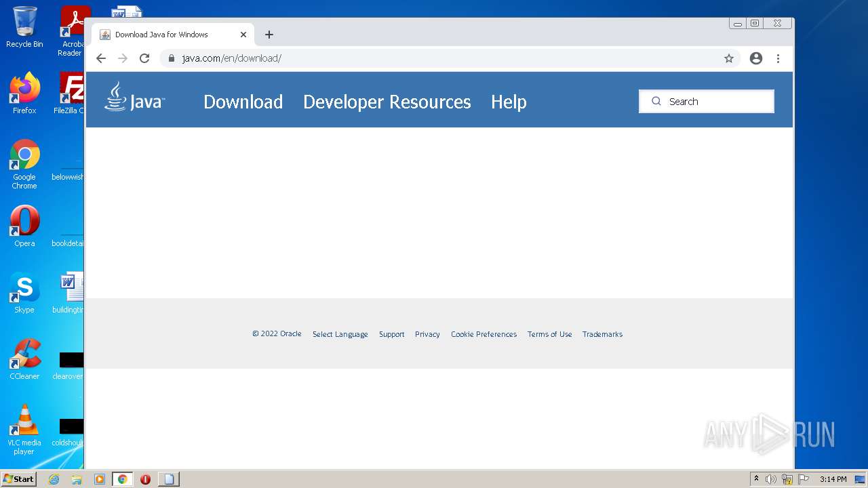Reload the Java download page
Screen dimensions: 868x488
tap(144, 58)
